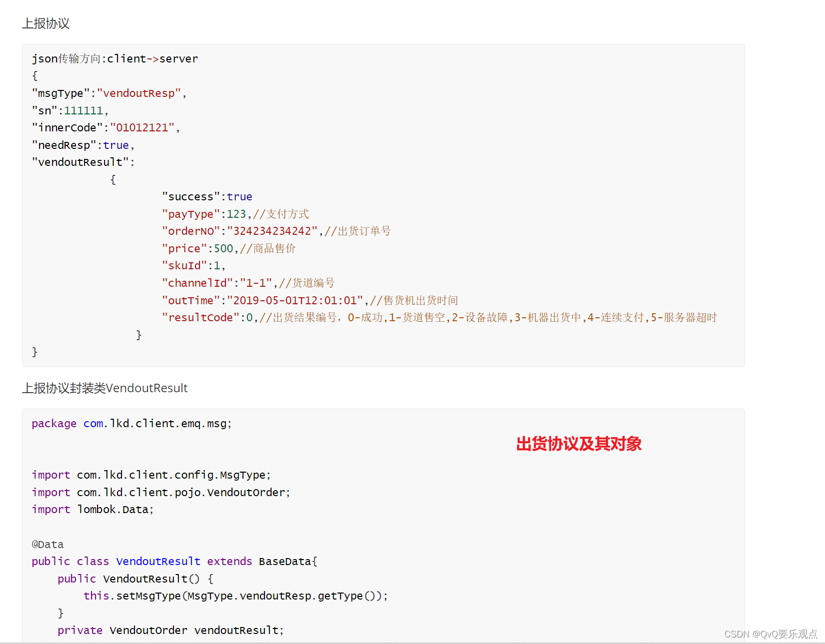
Task: Click the "success":true line
Action: [207, 197]
